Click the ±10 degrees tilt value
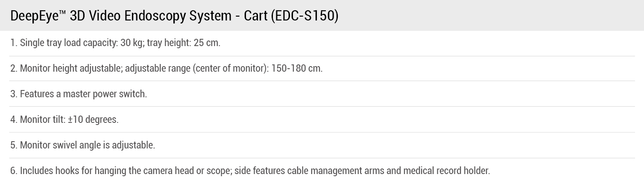Screen dimensions: 644x186 click(93, 119)
